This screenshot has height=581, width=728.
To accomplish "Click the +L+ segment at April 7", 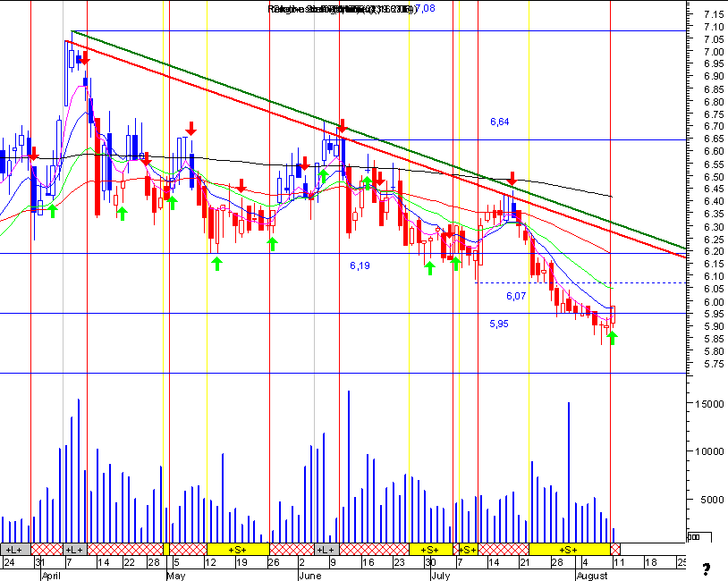I will (75, 550).
